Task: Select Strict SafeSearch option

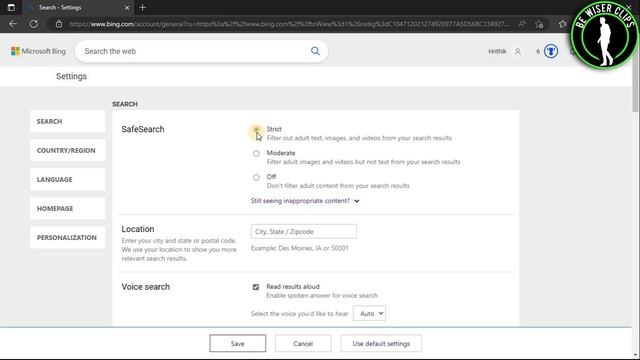Action: pyautogui.click(x=256, y=129)
